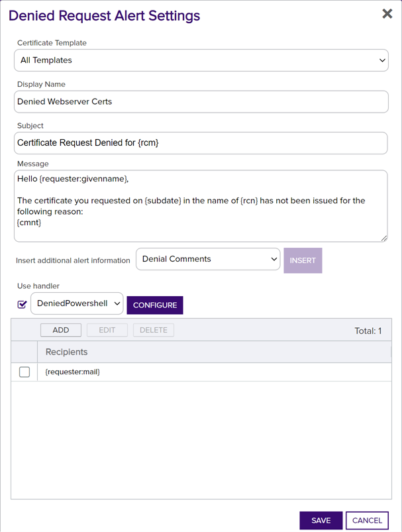Click the EDIT recipient button
The width and height of the screenshot is (402, 532).
click(x=107, y=330)
